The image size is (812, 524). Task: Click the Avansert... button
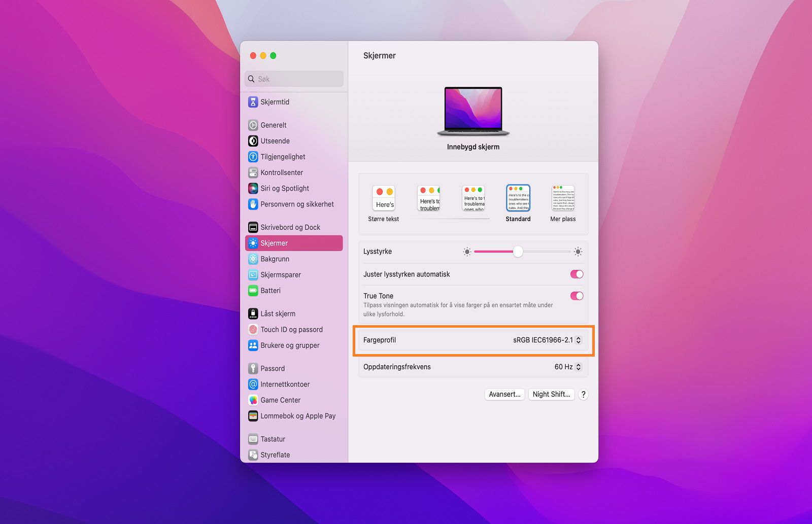[x=504, y=394]
